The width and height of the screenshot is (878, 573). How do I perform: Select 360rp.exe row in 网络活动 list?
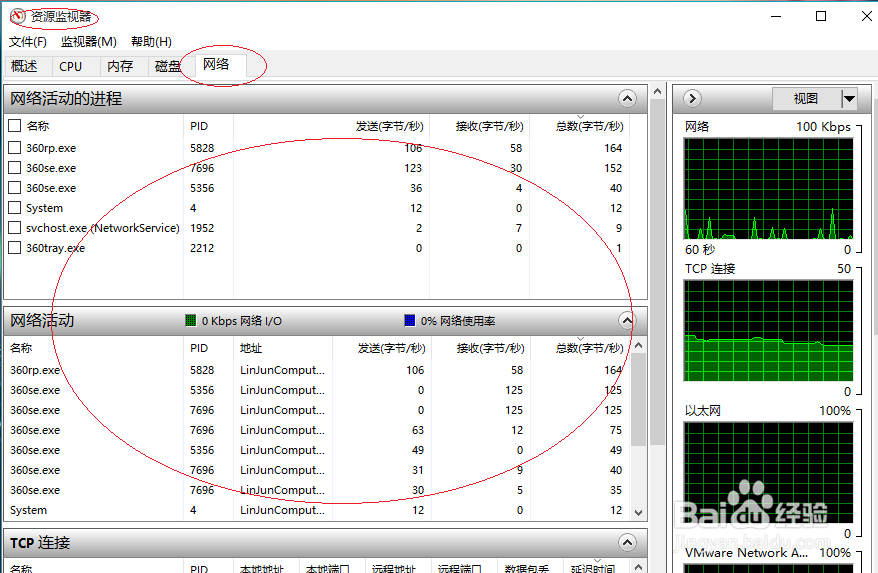click(x=316, y=370)
